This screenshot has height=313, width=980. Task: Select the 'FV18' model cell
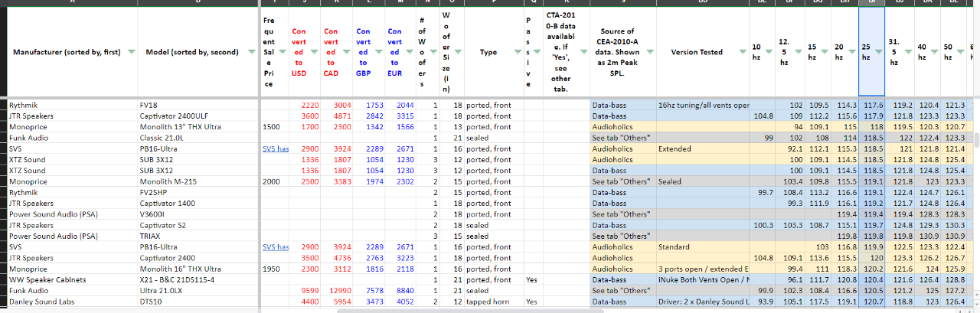point(198,104)
